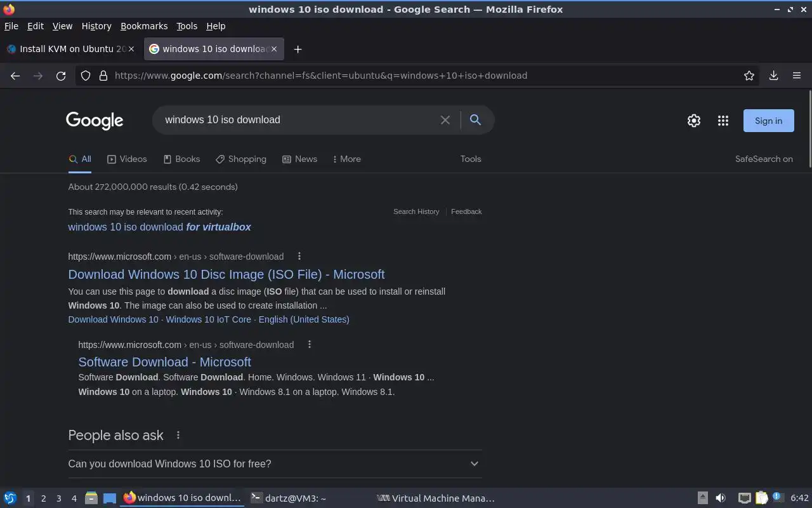Clear the Google search box text

[x=445, y=120]
